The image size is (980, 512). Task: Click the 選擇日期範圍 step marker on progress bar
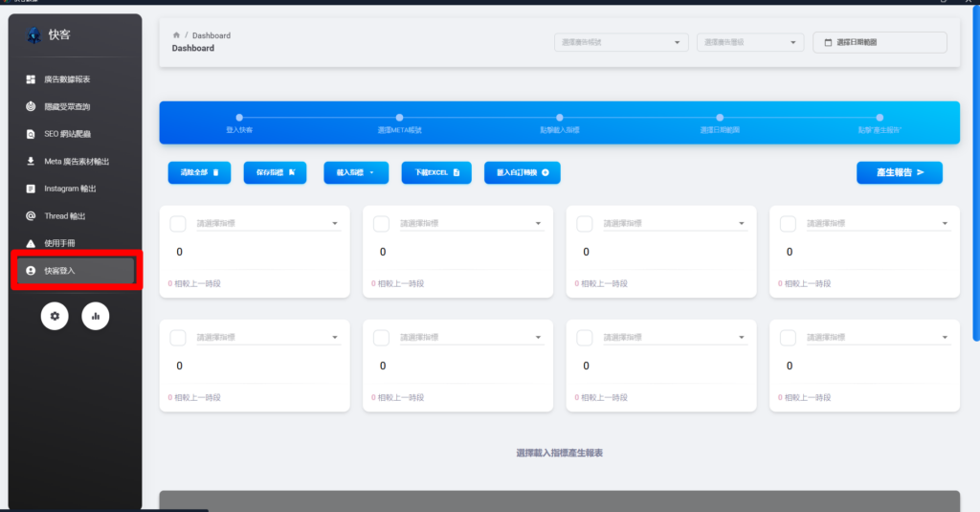coord(720,118)
